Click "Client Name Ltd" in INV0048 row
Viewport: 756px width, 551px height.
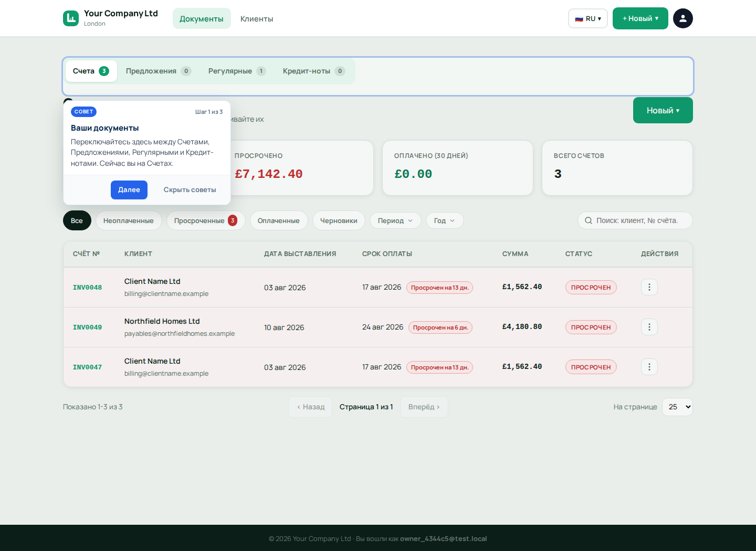coord(152,281)
